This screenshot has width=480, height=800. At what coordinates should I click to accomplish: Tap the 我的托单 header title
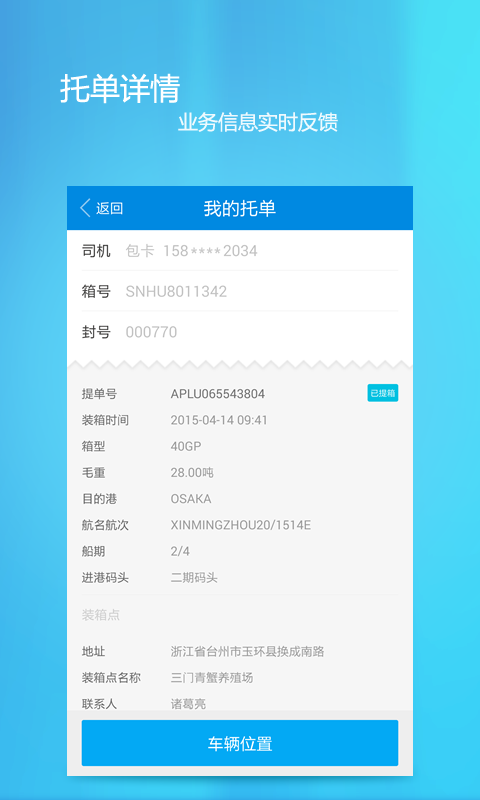[240, 208]
